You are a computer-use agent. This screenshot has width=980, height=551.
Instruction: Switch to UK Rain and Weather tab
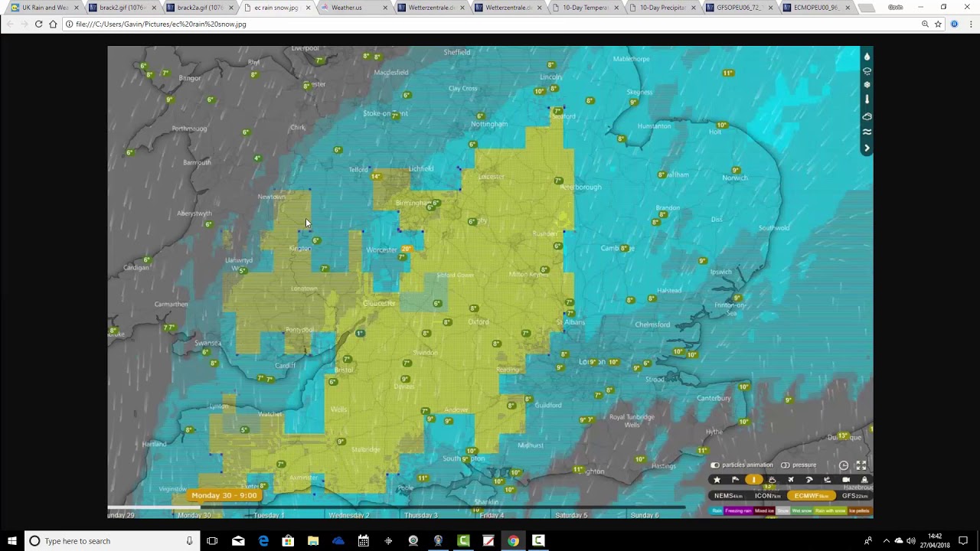[44, 8]
